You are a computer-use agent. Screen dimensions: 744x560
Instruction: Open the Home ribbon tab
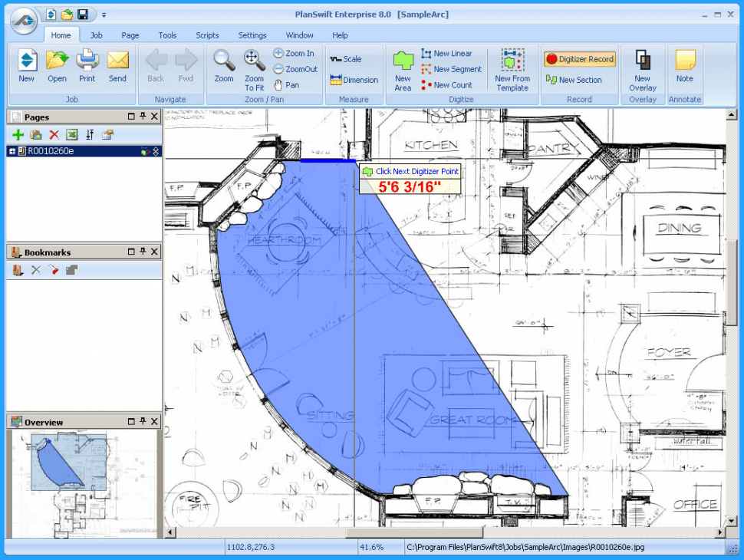click(x=61, y=35)
